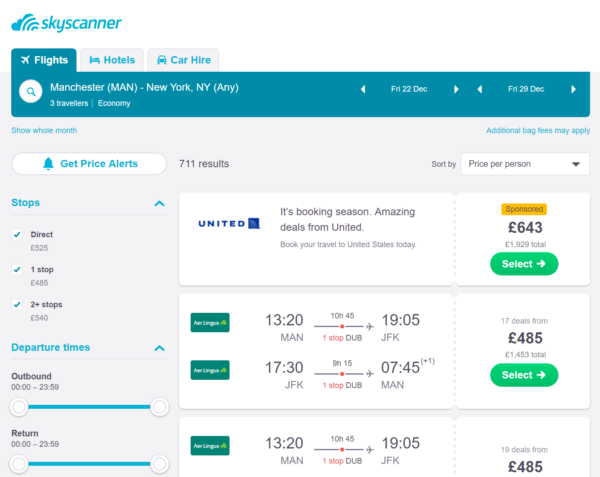600x477 pixels.
Task: Uncheck the Direct flights checkbox
Action: (x=17, y=234)
